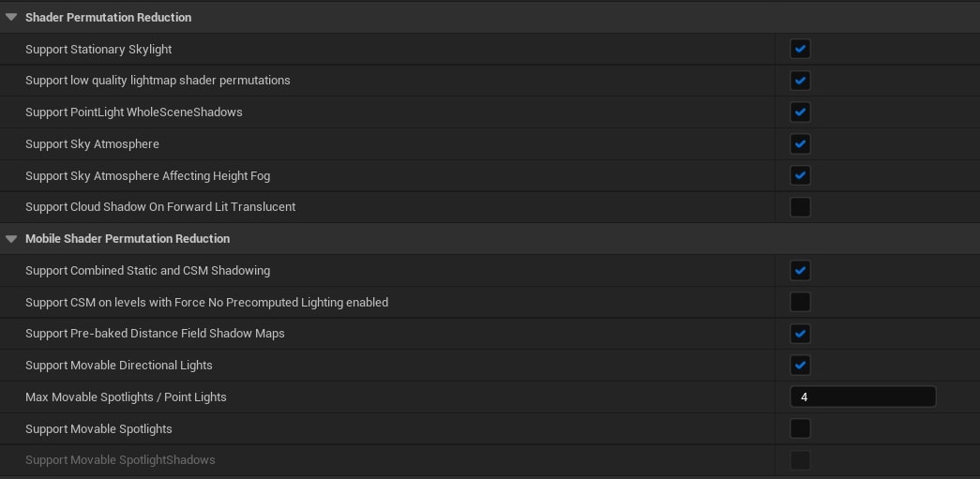Toggle Support Pre-baked Distance Field Shadow Maps

(x=800, y=334)
